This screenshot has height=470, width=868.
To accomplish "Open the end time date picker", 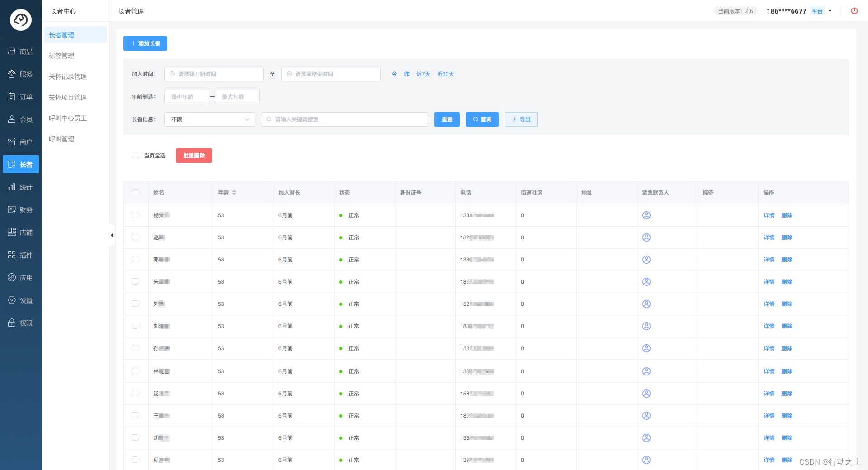I will (x=331, y=74).
